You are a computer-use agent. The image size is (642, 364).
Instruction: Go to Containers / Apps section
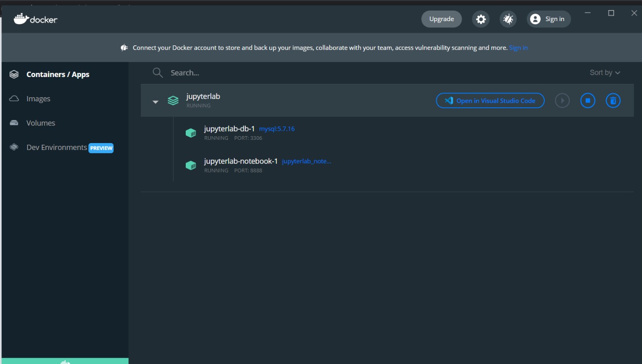[x=58, y=74]
